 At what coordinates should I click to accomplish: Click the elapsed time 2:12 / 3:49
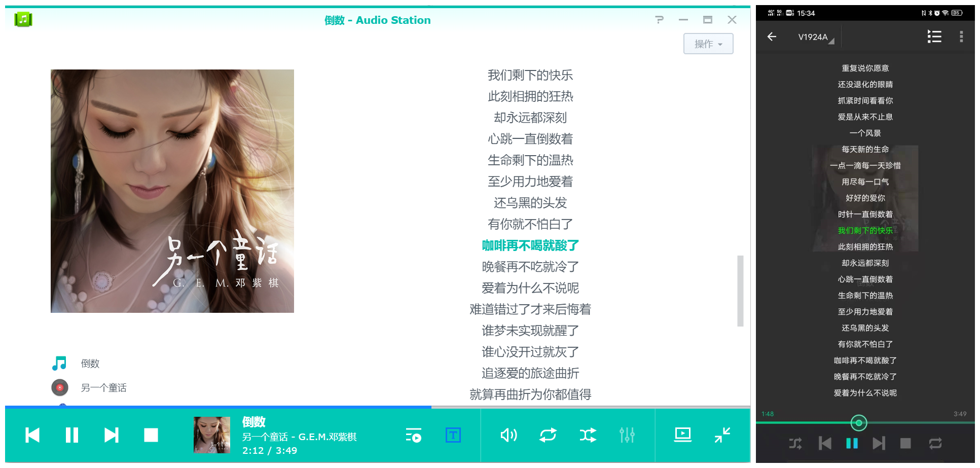tap(270, 450)
